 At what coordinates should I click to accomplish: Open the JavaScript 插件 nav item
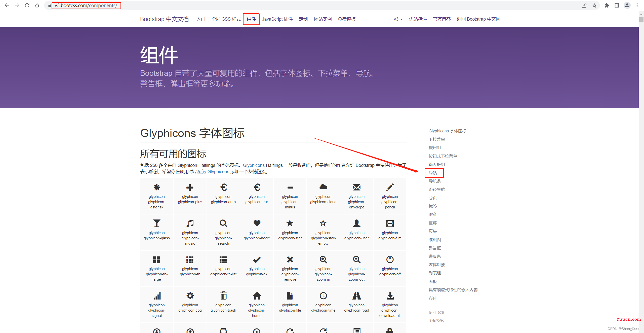277,19
